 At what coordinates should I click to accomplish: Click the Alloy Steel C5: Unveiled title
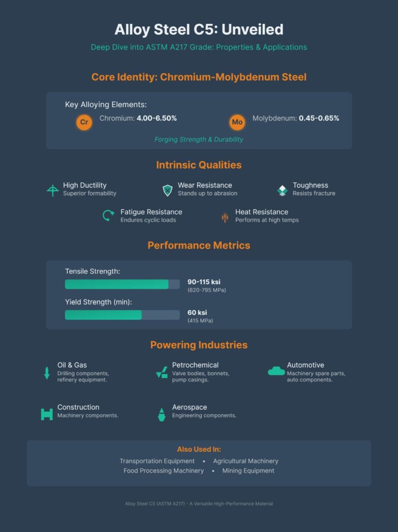[199, 29]
